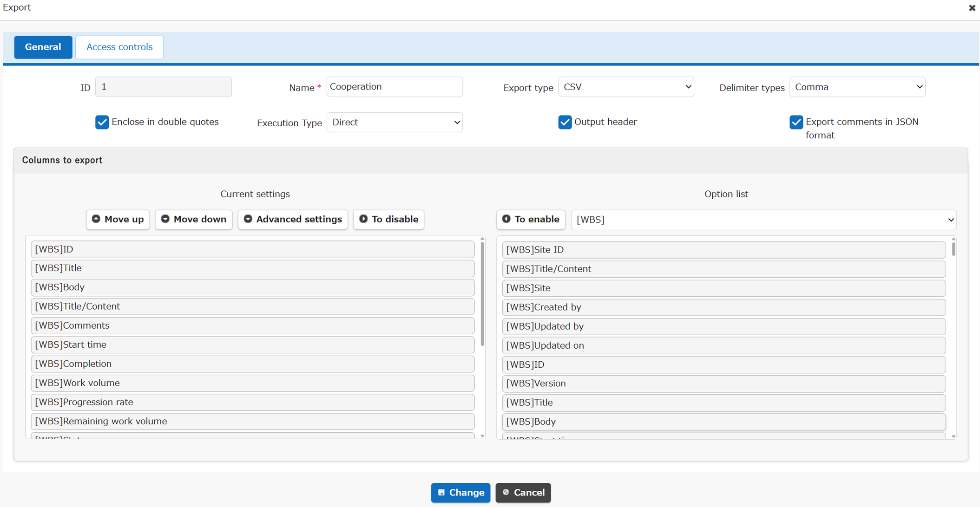The height and width of the screenshot is (507, 980).
Task: Select [WBS]Comments in Current settings
Action: 253,325
